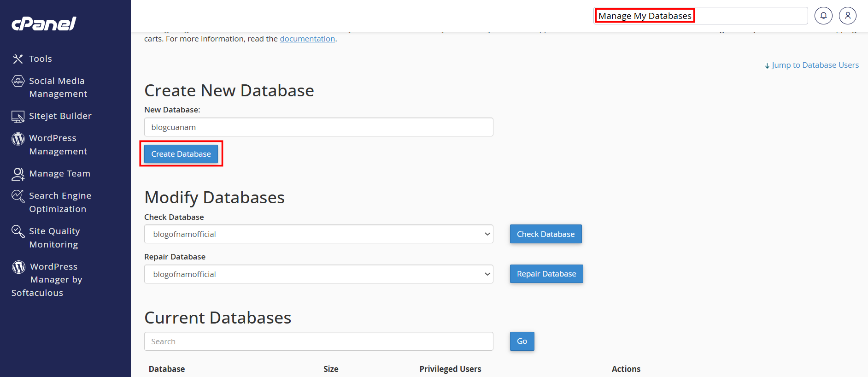Viewport: 868px width, 377px height.
Task: Open notifications bell icon
Action: tap(823, 16)
